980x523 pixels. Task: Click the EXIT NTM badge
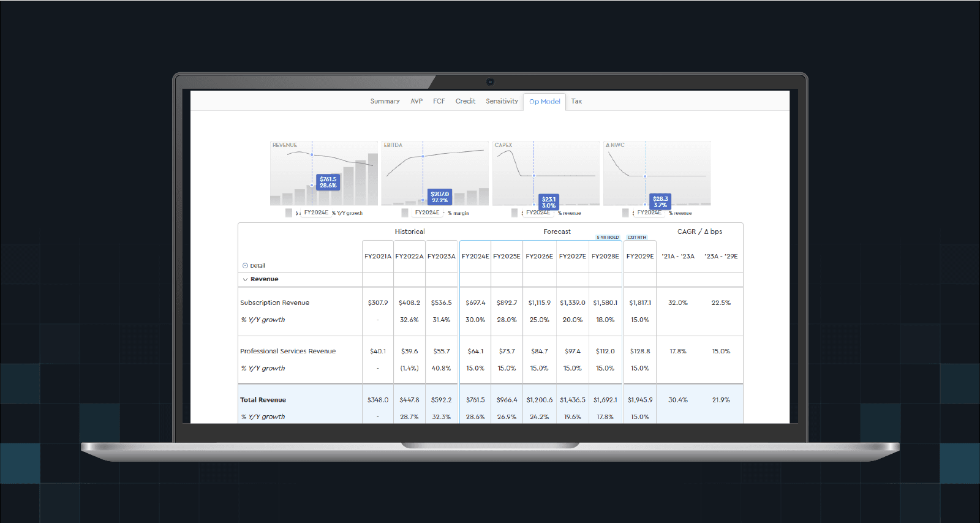point(637,238)
